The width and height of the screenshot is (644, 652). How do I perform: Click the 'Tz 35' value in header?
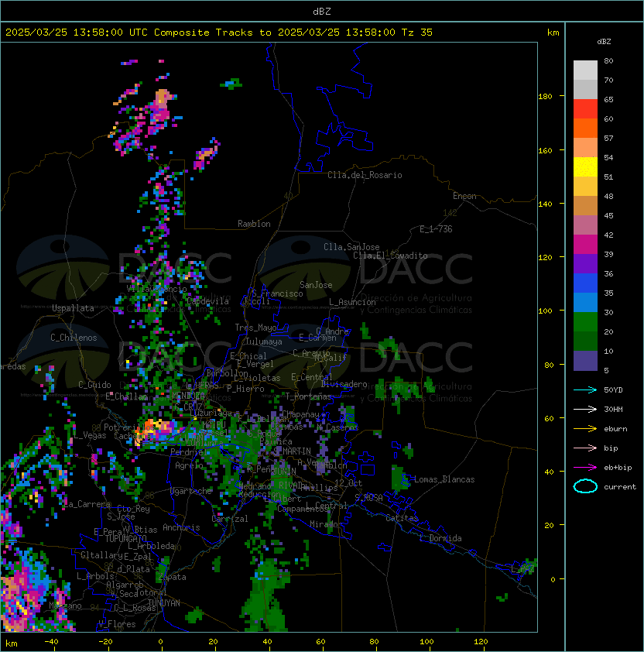(417, 33)
